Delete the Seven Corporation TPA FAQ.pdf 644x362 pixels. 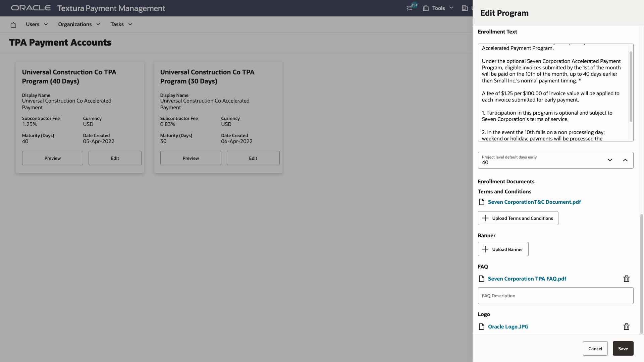click(627, 279)
